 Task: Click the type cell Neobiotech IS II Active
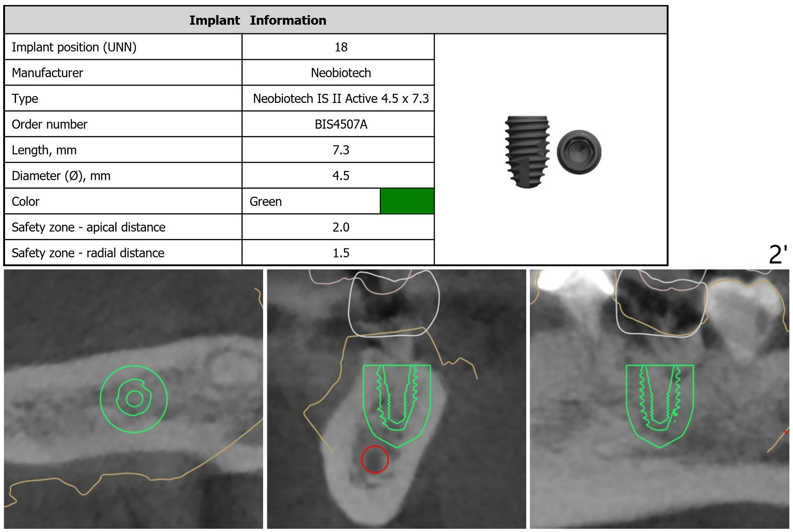(x=340, y=99)
